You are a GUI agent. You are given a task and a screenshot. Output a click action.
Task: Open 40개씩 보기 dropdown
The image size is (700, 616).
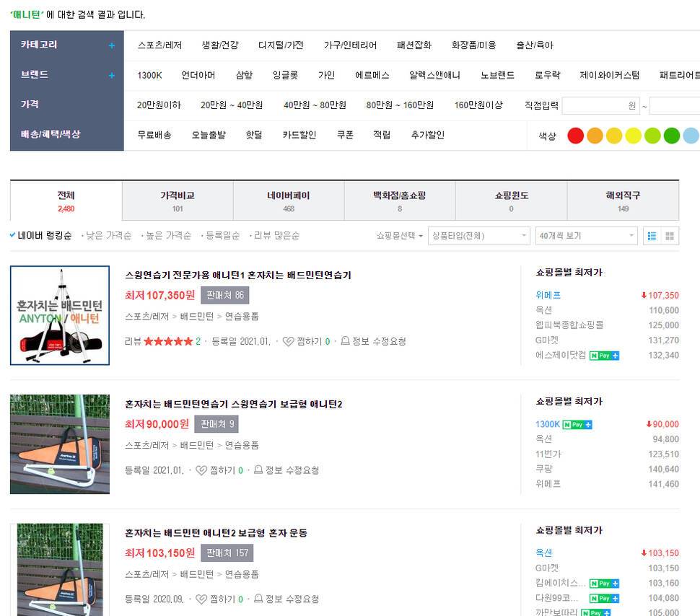click(586, 236)
